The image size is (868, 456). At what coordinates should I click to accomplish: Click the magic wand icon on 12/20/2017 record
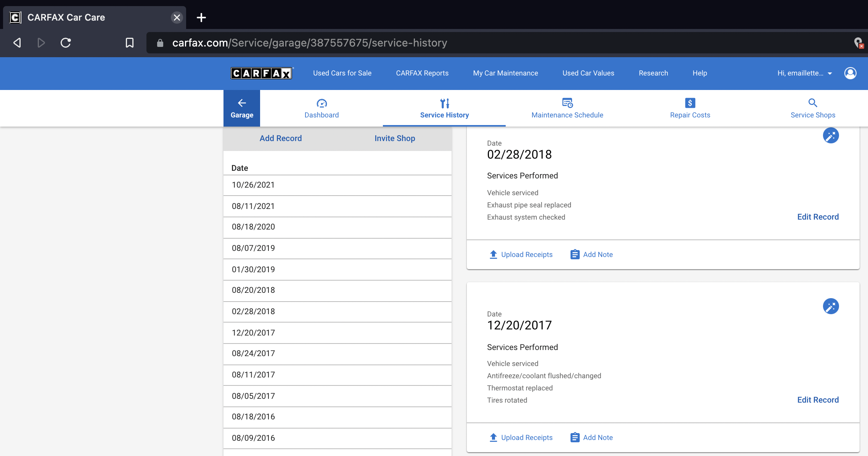point(831,306)
